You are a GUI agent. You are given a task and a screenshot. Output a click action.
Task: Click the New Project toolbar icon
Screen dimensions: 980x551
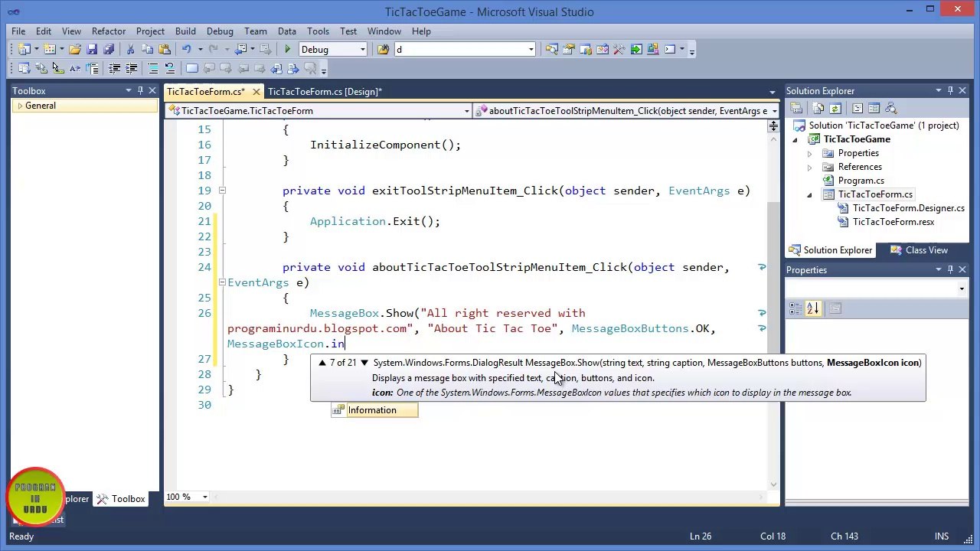[24, 50]
